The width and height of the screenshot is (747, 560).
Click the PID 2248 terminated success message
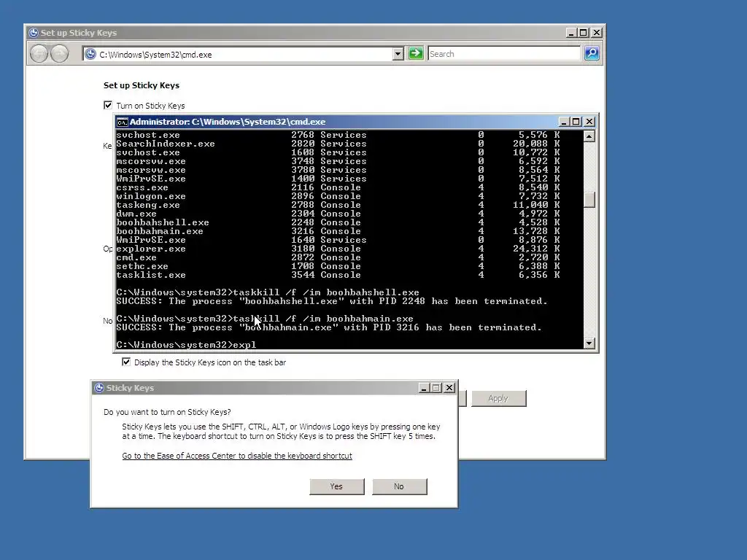click(332, 301)
